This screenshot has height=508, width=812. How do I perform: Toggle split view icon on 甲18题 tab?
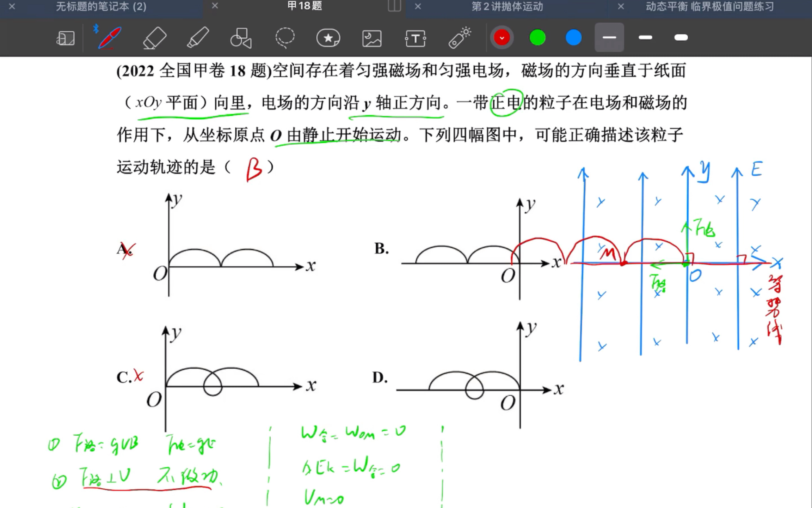(394, 6)
